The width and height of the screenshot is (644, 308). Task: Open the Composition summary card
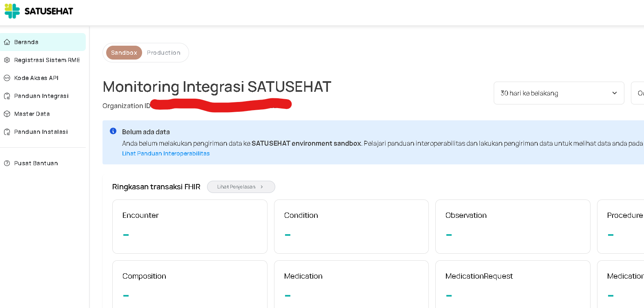tap(190, 284)
